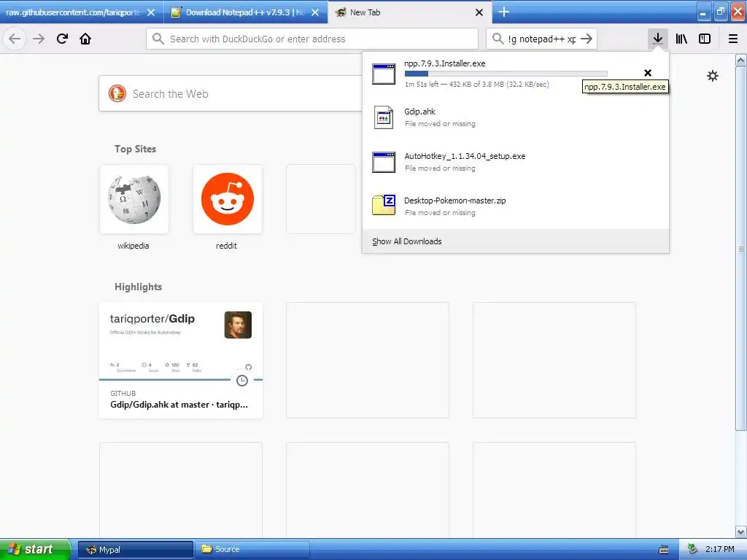This screenshot has height=560, width=747.
Task: Click the Top Sites section heading
Action: pos(135,149)
